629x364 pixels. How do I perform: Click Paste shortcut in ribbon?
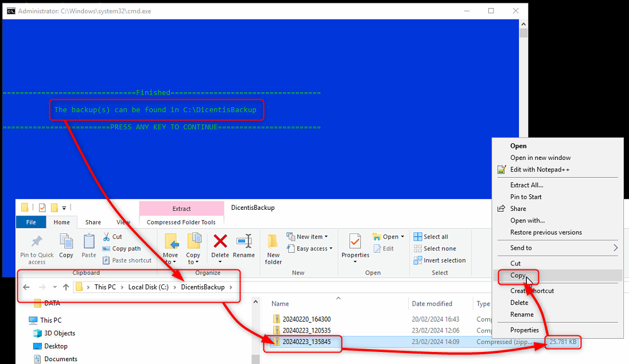pyautogui.click(x=127, y=260)
